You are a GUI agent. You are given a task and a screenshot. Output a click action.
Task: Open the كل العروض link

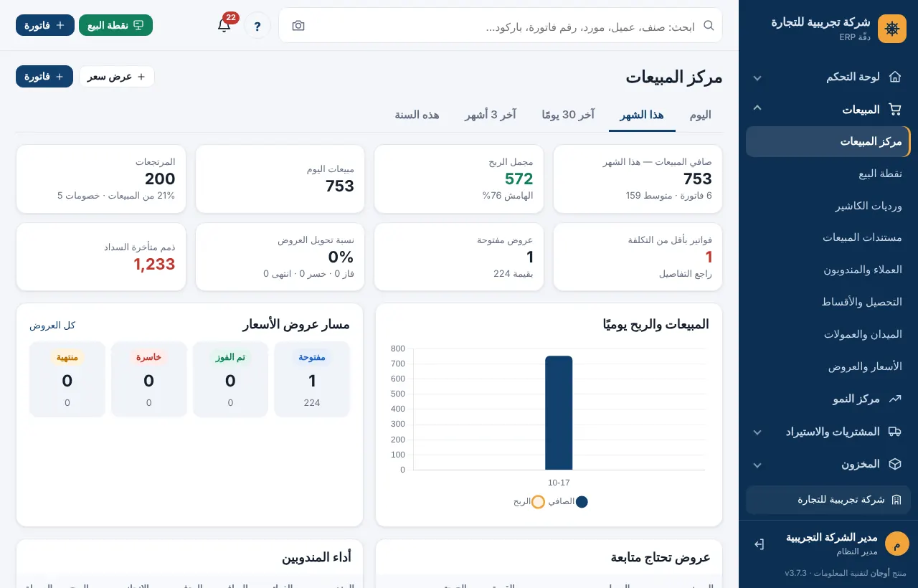click(x=52, y=326)
